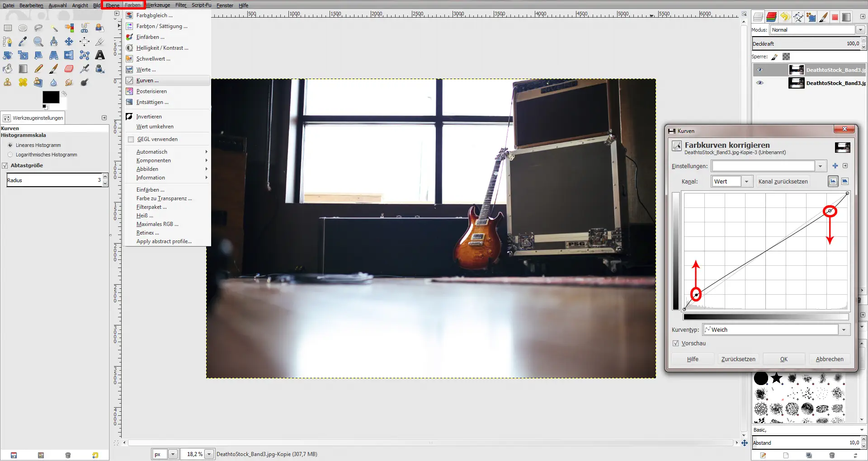Select the Logarithmisches Histogramm radio button

pos(9,155)
